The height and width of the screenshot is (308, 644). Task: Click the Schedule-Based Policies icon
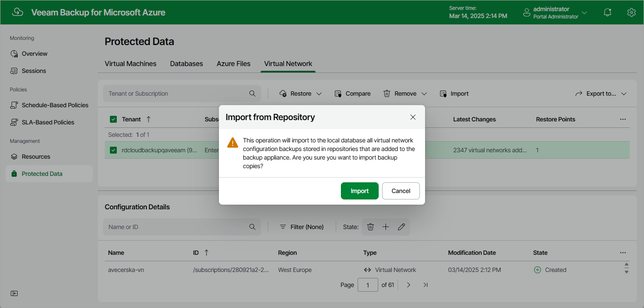pos(14,105)
